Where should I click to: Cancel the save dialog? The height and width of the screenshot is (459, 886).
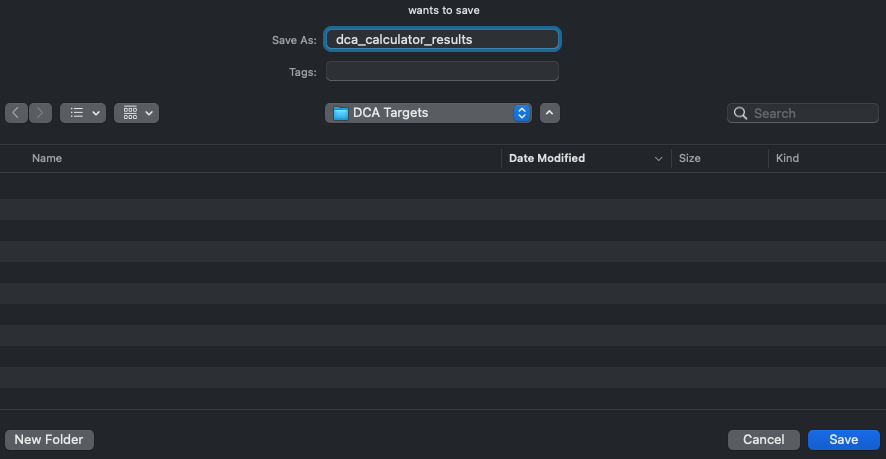(x=763, y=440)
